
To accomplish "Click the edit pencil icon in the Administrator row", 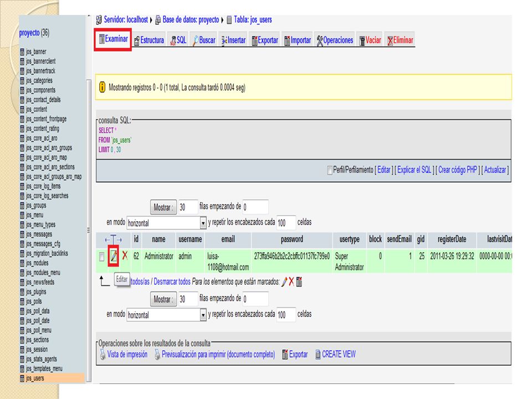I will pos(113,256).
